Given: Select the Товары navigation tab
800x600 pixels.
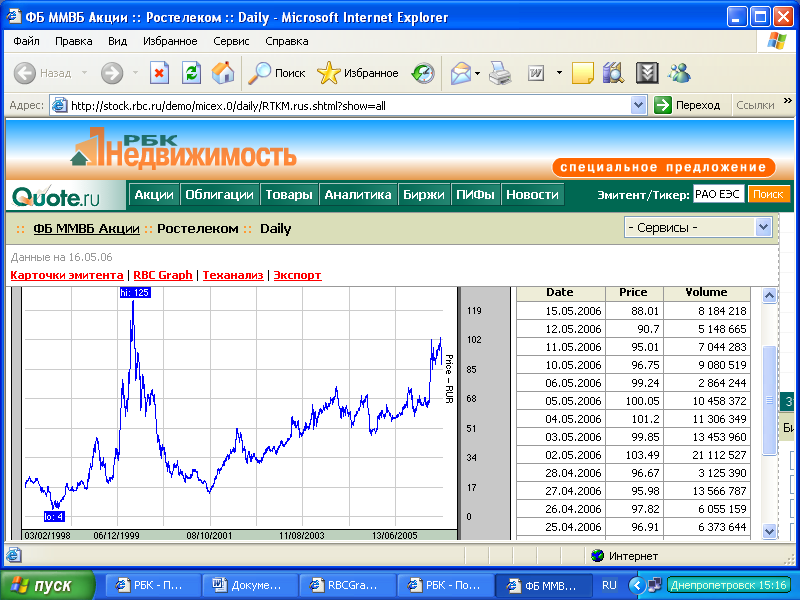Looking at the screenshot, I should click(289, 194).
